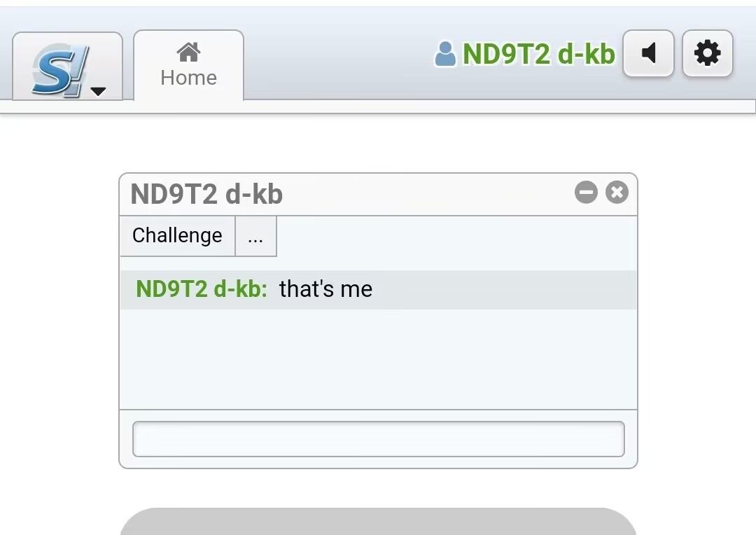Click the gray rounded button below the chat
The width and height of the screenshot is (756, 535).
pyautogui.click(x=378, y=521)
